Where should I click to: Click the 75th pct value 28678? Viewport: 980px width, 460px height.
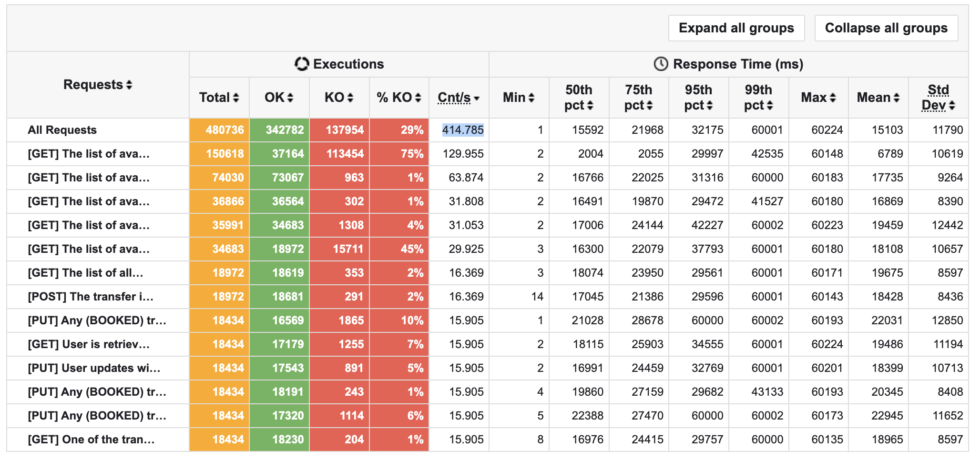click(647, 320)
